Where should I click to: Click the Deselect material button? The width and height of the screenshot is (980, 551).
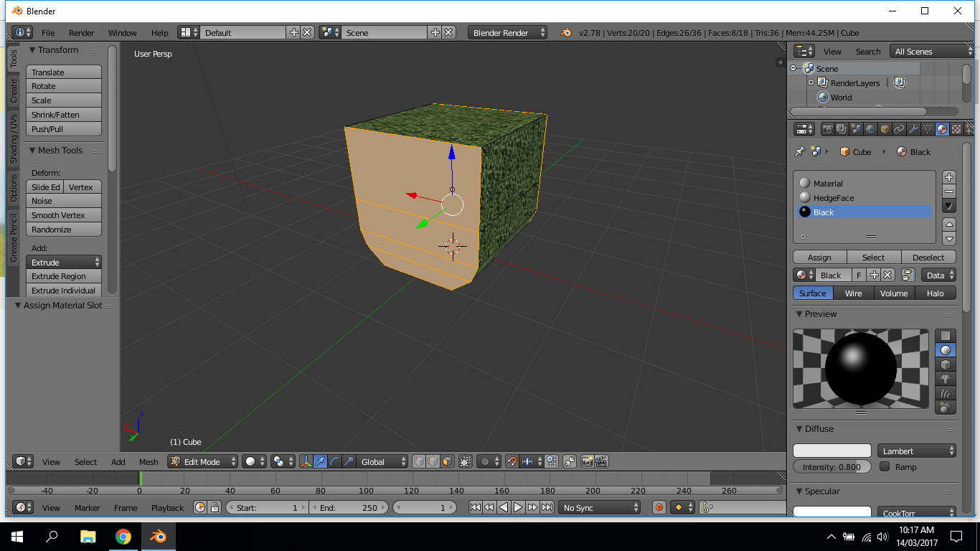928,257
